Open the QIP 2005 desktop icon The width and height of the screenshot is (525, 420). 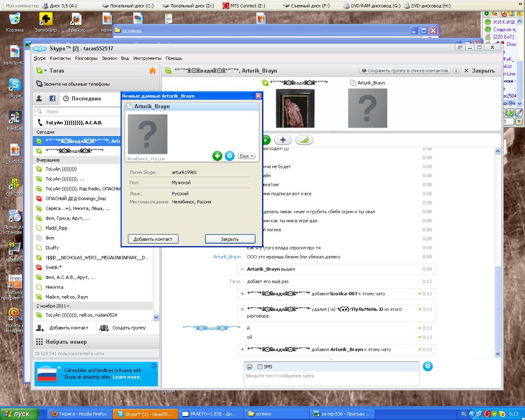15,187
